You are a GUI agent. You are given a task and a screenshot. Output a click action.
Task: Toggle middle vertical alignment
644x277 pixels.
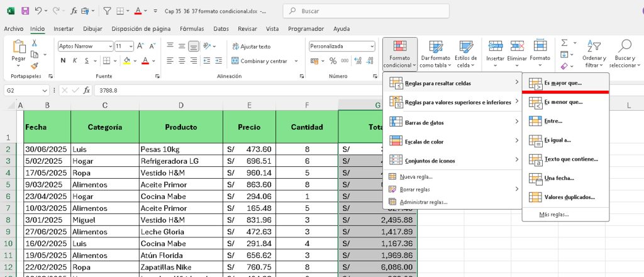click(182, 46)
